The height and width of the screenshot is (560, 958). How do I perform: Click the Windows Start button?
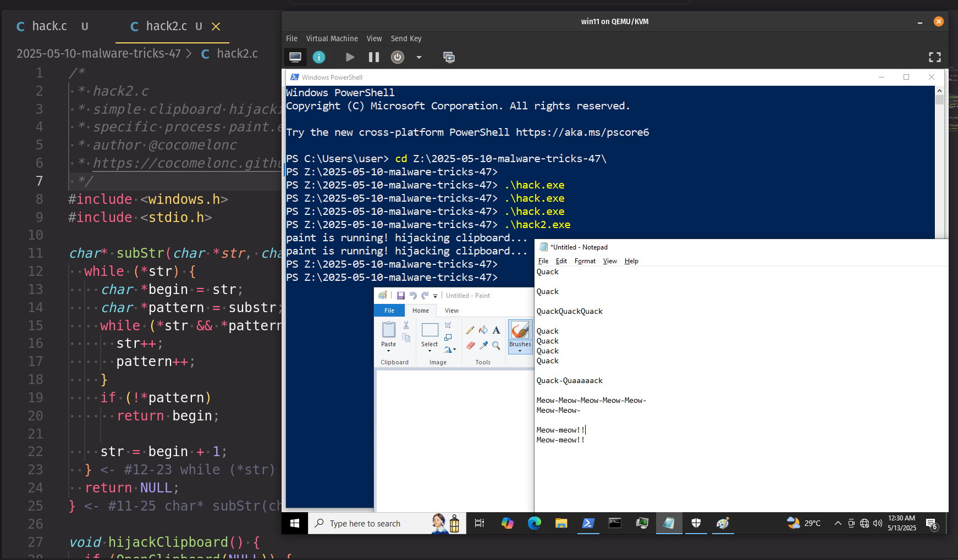(295, 523)
